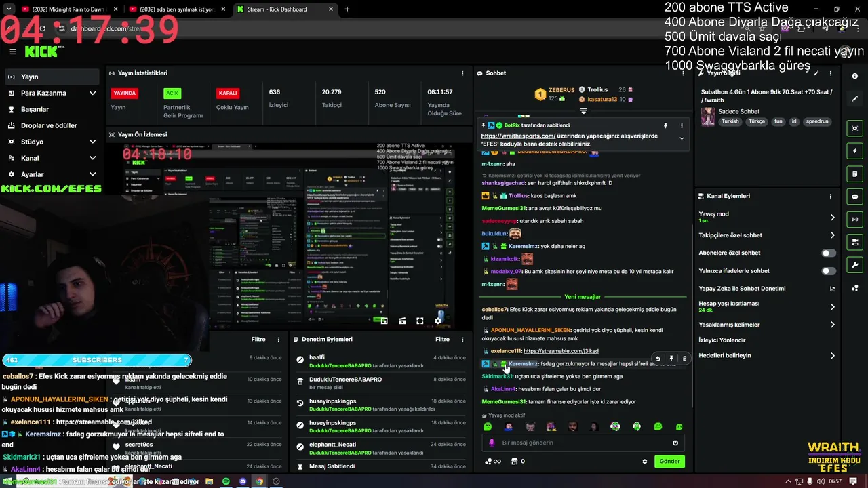Click the speedrun tag
868x488 pixels.
point(817,121)
